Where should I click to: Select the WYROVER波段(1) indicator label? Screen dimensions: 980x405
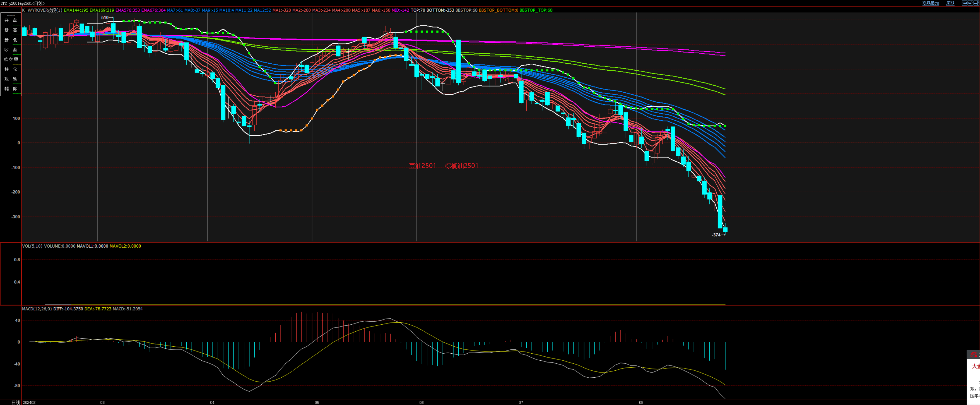coord(45,10)
